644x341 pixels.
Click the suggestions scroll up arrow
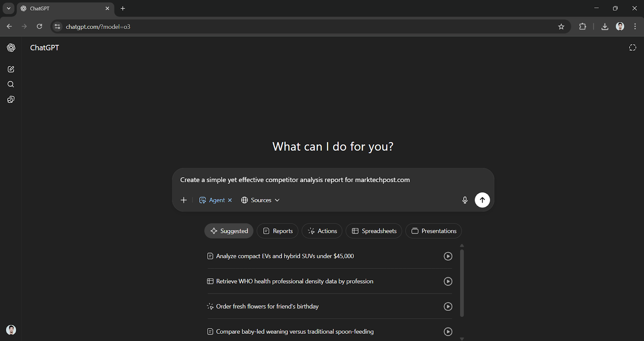(462, 245)
